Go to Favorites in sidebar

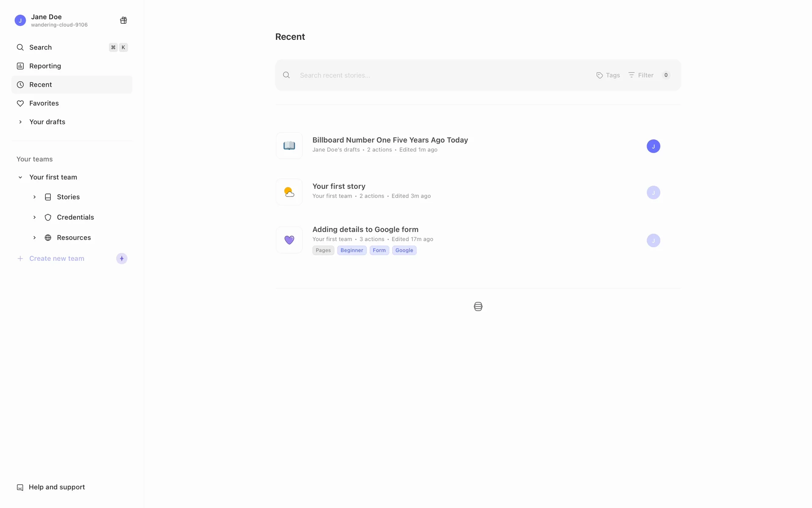tap(44, 103)
